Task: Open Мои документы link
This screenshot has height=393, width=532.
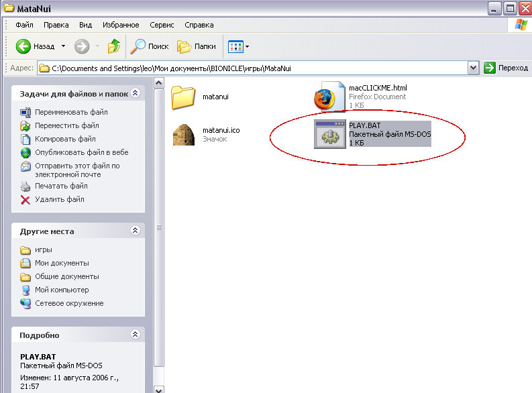Action: (x=62, y=263)
